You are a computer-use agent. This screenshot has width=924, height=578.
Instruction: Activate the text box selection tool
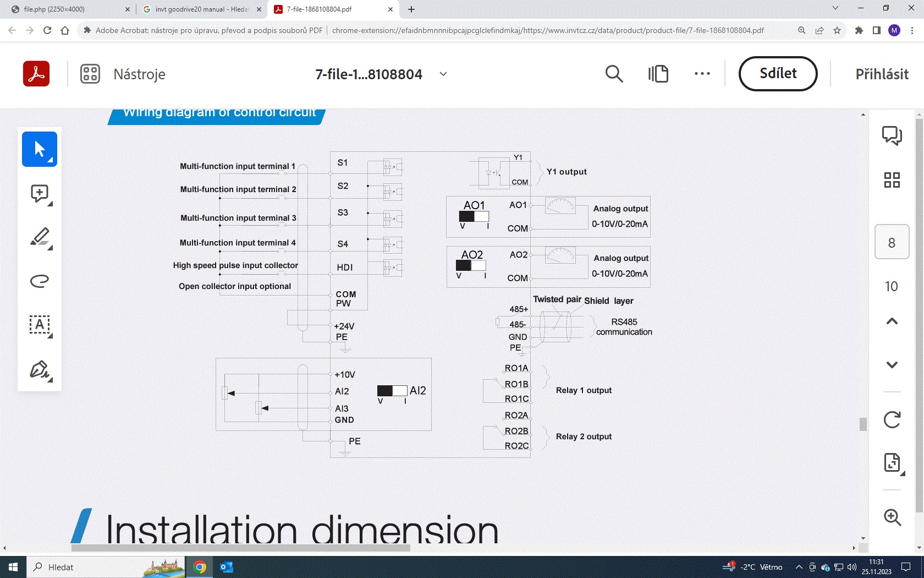(39, 325)
